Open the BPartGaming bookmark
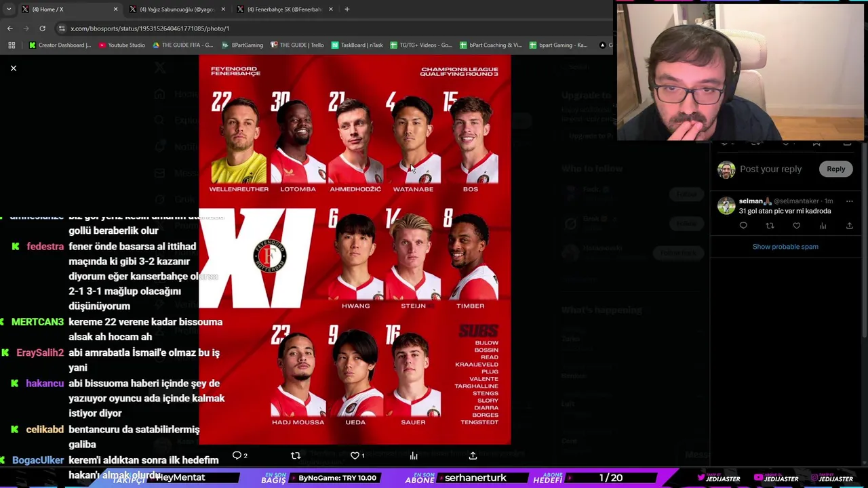This screenshot has height=488, width=868. click(242, 45)
